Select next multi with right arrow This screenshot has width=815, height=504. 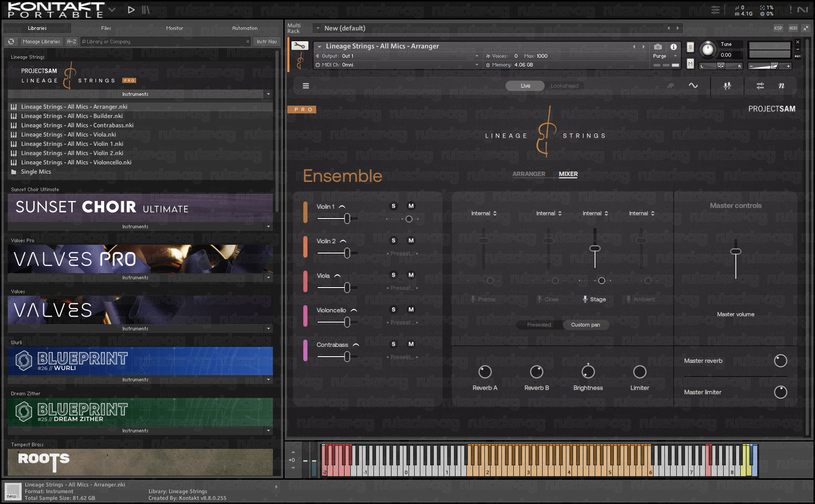pyautogui.click(x=678, y=28)
